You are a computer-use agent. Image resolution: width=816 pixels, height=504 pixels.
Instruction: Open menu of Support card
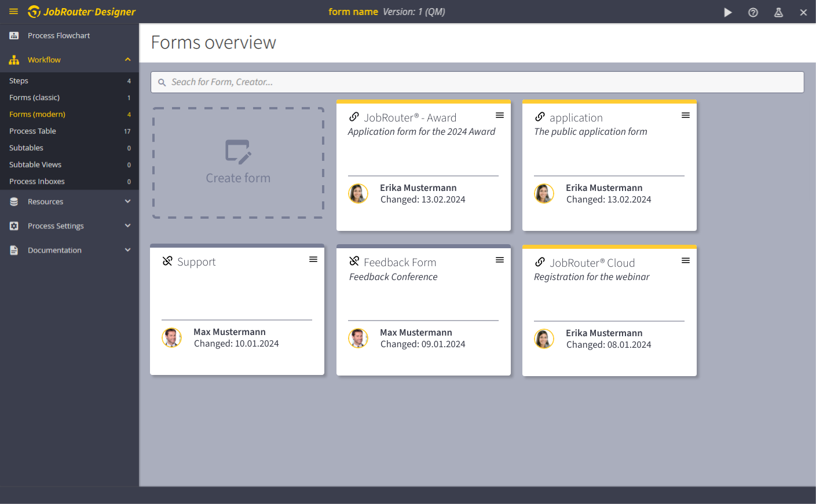coord(313,260)
